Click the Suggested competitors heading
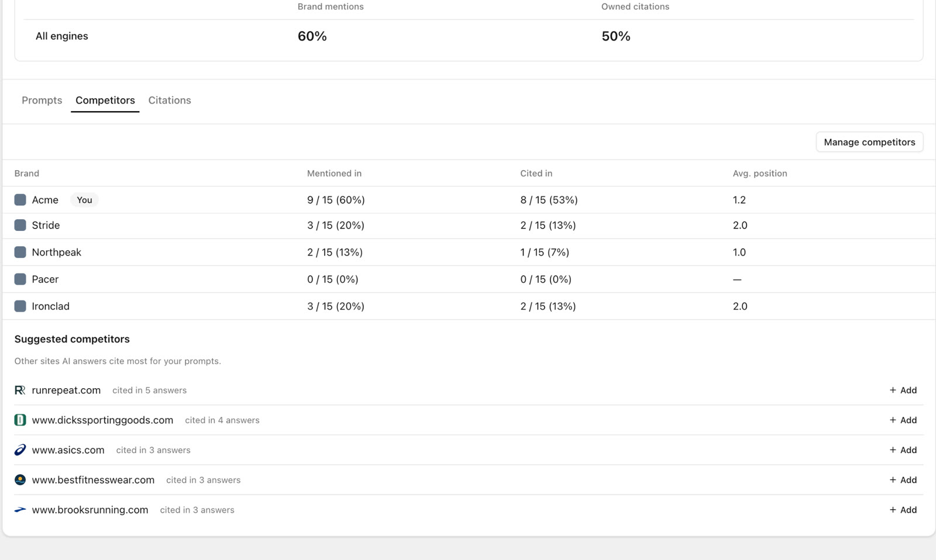Image resolution: width=936 pixels, height=560 pixels. click(72, 339)
